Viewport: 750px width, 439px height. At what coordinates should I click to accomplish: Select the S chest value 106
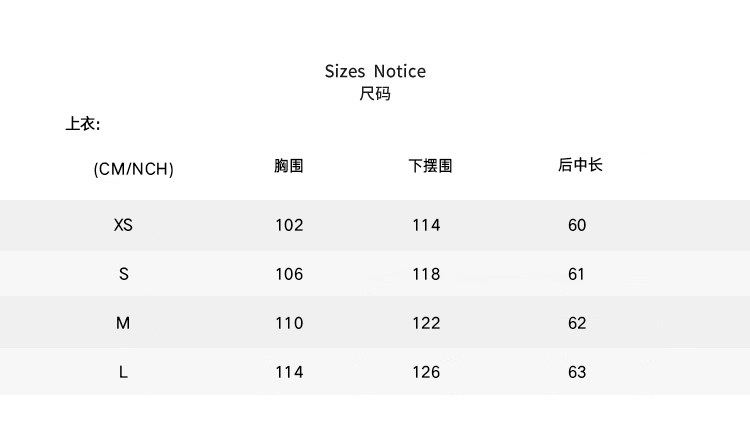(289, 274)
